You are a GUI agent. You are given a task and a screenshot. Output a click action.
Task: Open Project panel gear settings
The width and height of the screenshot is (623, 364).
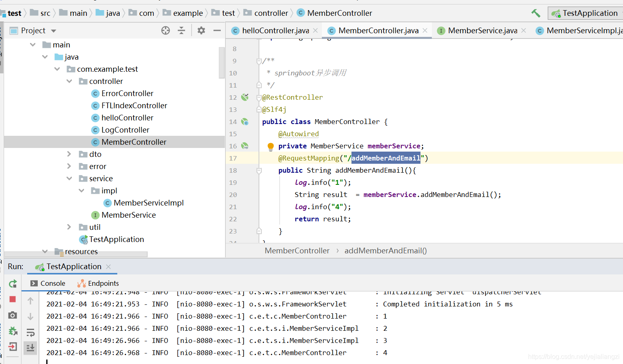201,30
